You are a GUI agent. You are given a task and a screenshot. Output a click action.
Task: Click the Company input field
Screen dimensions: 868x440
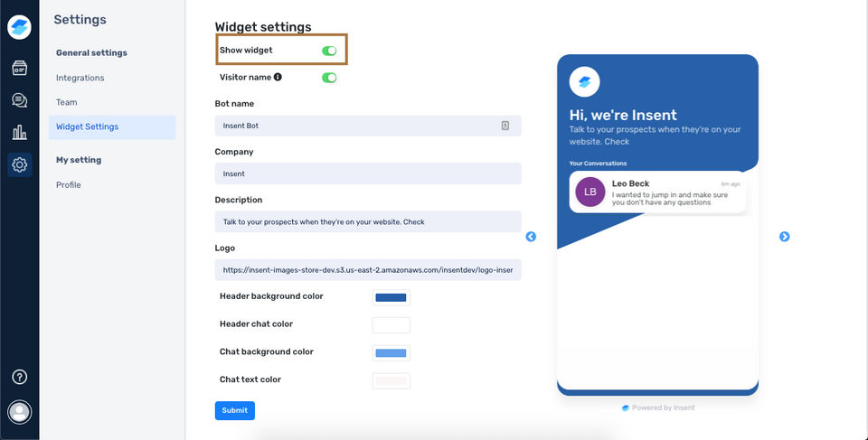coord(368,173)
